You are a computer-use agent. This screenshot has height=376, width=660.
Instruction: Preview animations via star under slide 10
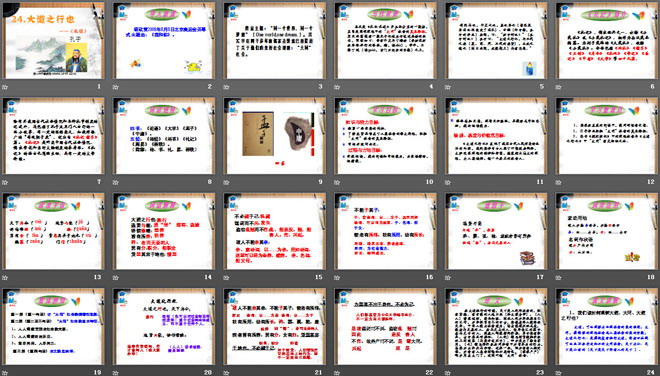point(337,182)
